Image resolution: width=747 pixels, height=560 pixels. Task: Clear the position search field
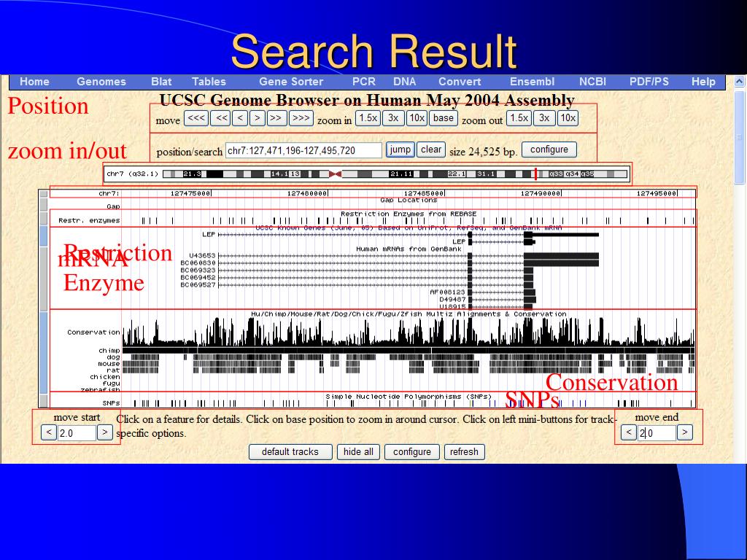(x=431, y=149)
